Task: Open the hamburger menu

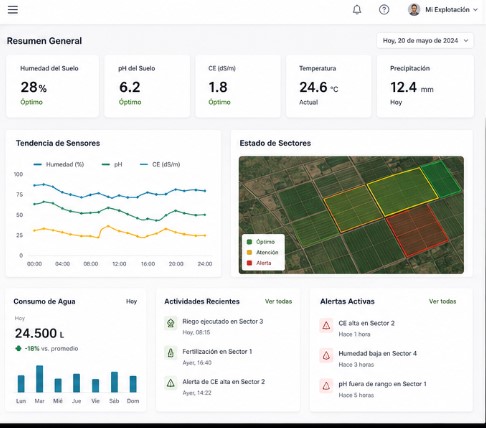Action: 13,9
